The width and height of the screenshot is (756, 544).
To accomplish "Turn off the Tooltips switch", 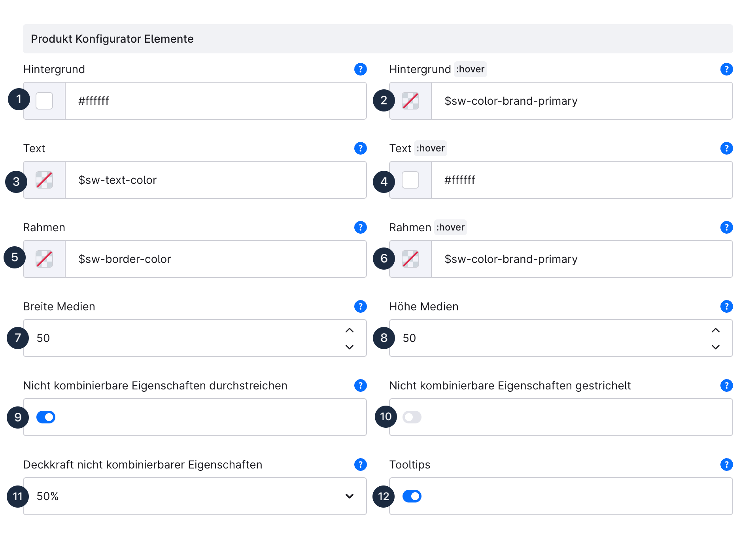I will point(412,496).
